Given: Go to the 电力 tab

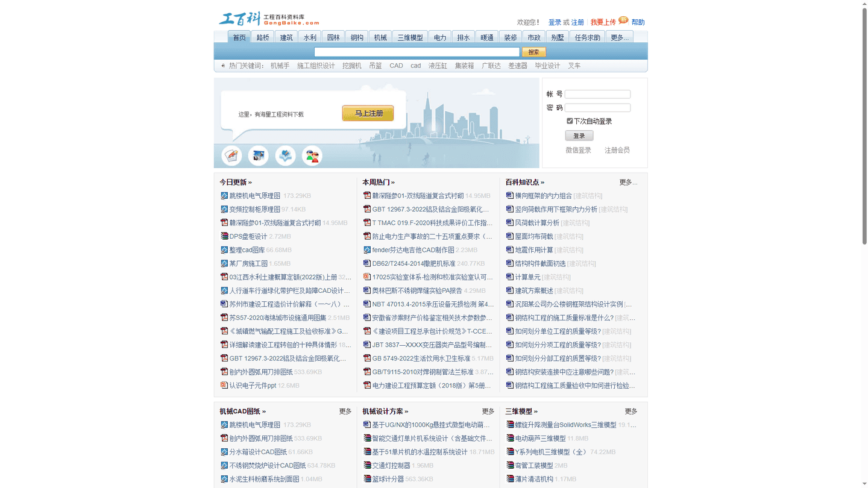Looking at the screenshot, I should pyautogui.click(x=440, y=37).
